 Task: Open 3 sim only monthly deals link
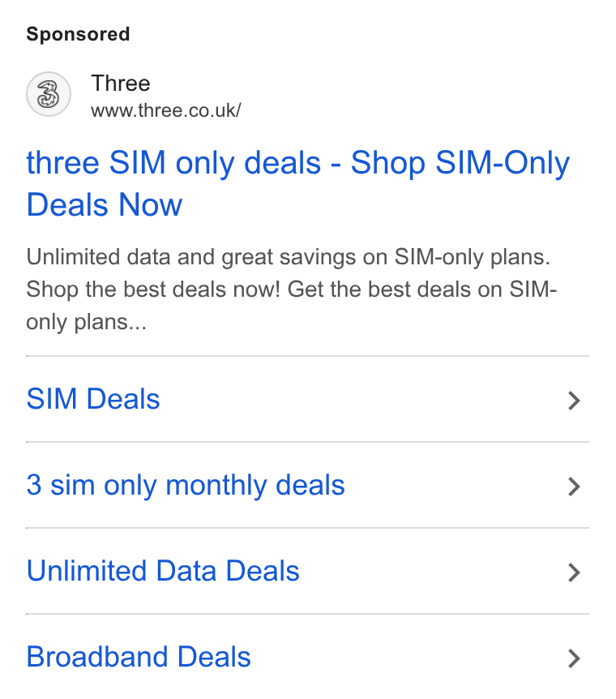point(186,485)
